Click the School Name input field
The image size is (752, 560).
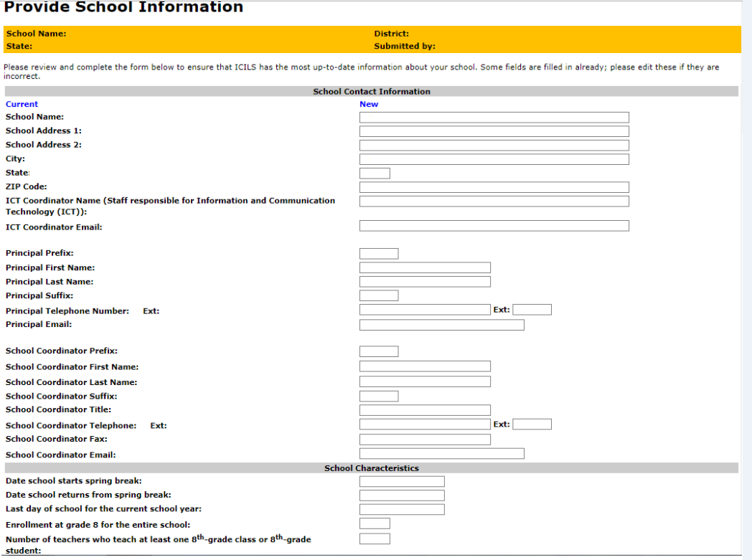tap(494, 118)
